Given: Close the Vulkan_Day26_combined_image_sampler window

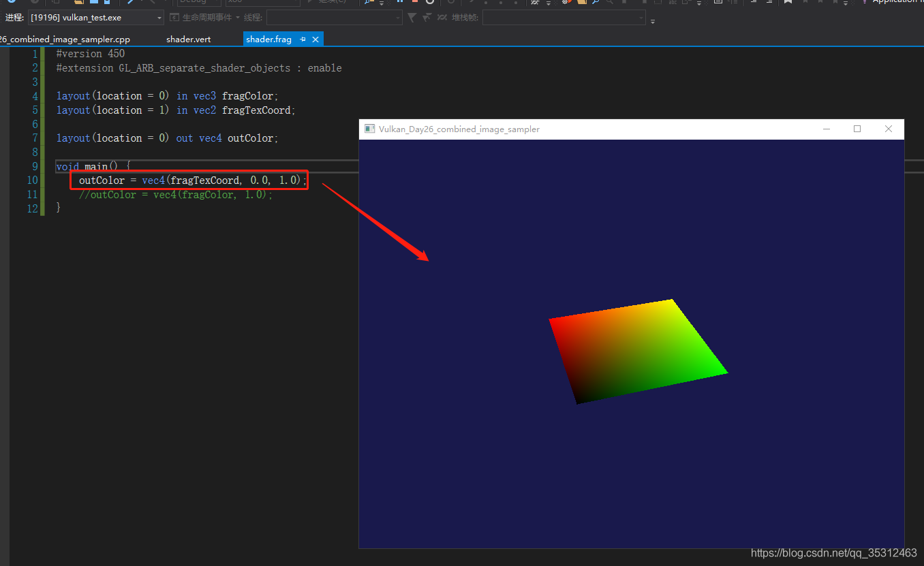Looking at the screenshot, I should [x=888, y=129].
